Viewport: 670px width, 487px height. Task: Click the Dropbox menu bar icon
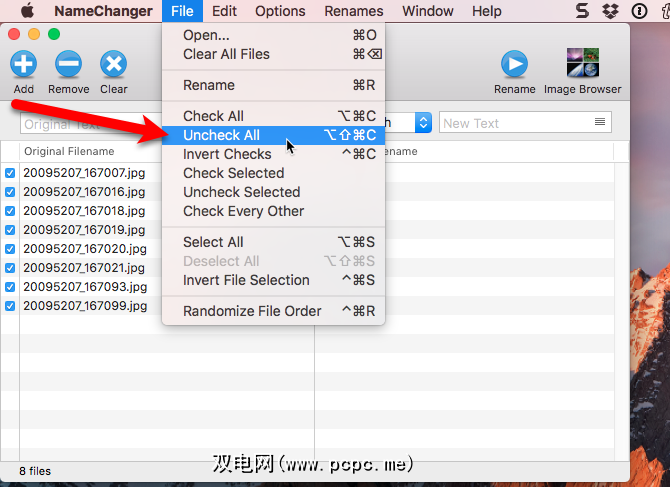coord(611,11)
